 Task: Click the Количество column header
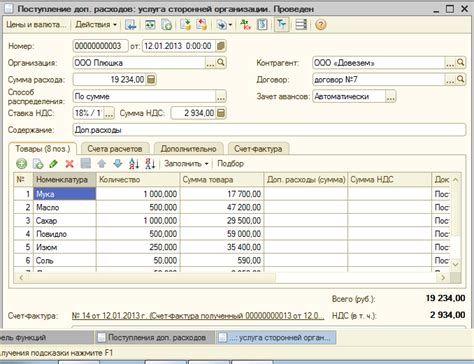[138, 180]
